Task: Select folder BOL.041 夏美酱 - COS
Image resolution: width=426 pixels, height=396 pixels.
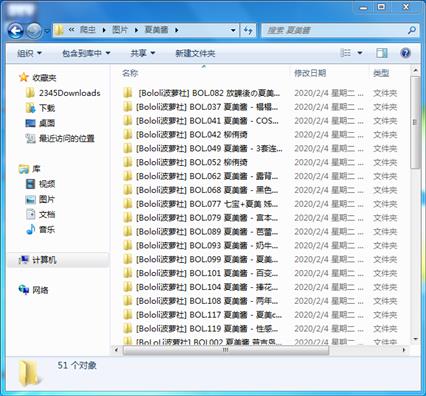Action: click(x=207, y=121)
